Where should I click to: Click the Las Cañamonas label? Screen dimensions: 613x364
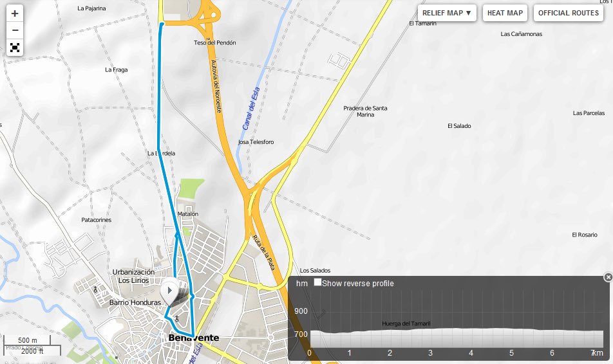click(x=521, y=34)
